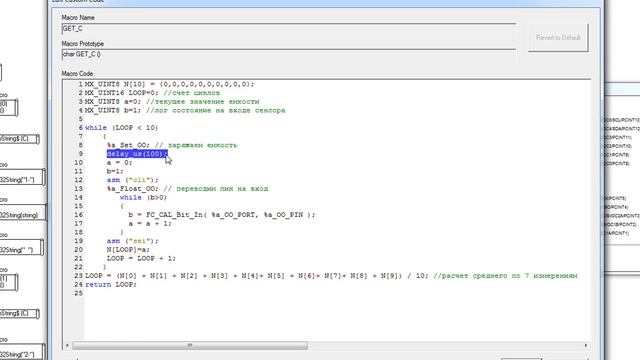Click the a = 0; statement on line 10

coord(120,162)
